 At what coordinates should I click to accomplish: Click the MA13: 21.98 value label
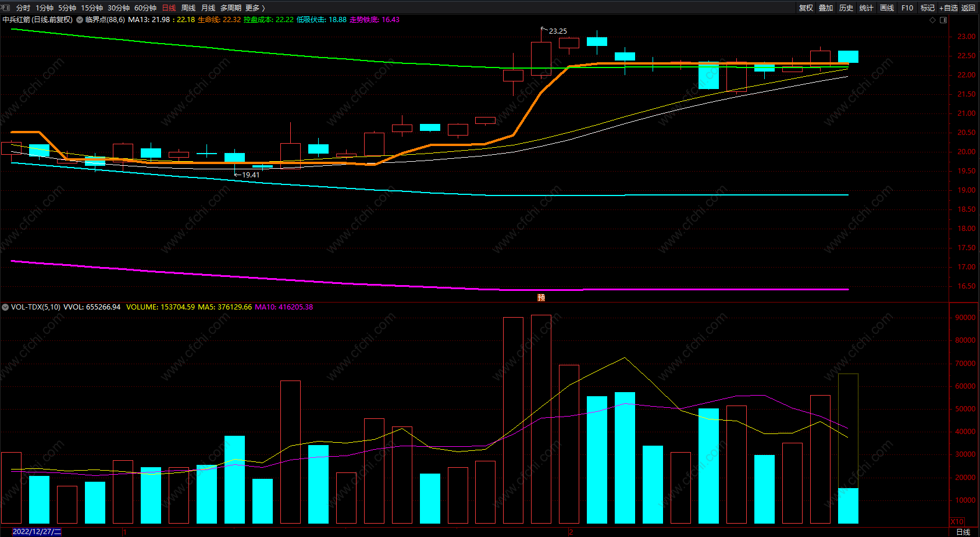pos(149,20)
